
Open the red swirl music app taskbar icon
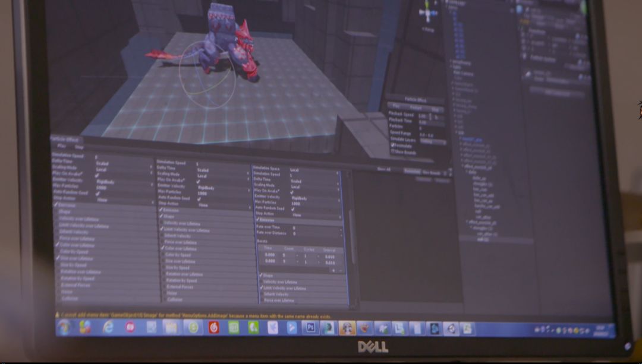tap(214, 328)
